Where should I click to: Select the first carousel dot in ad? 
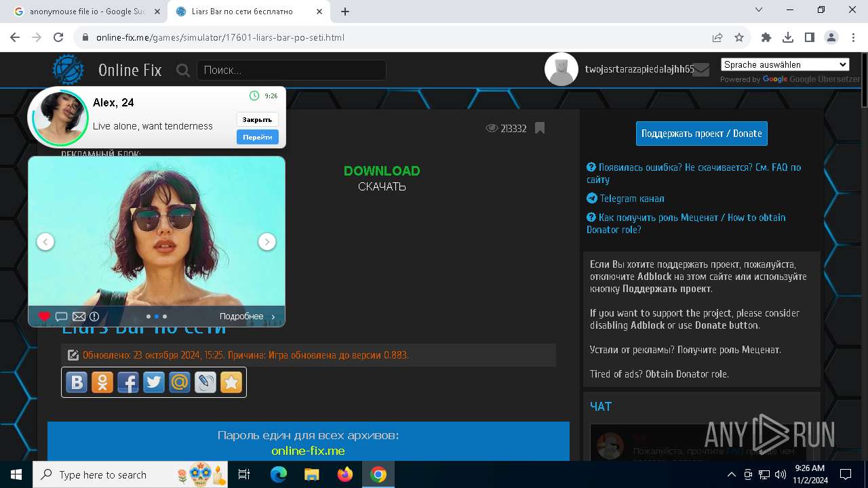(x=149, y=317)
